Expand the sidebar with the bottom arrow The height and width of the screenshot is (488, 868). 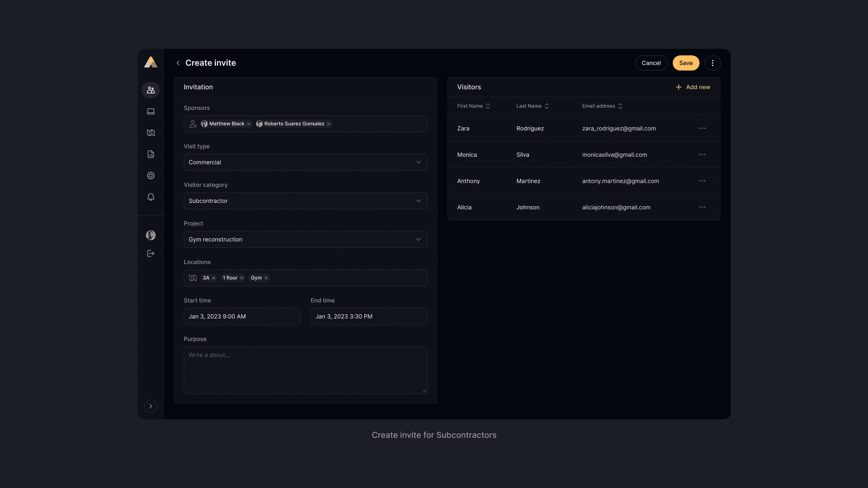[x=151, y=406]
